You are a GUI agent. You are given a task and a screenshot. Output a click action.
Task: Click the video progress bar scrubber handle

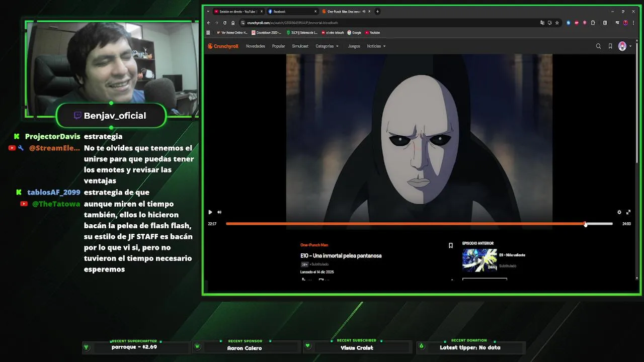pyautogui.click(x=585, y=224)
